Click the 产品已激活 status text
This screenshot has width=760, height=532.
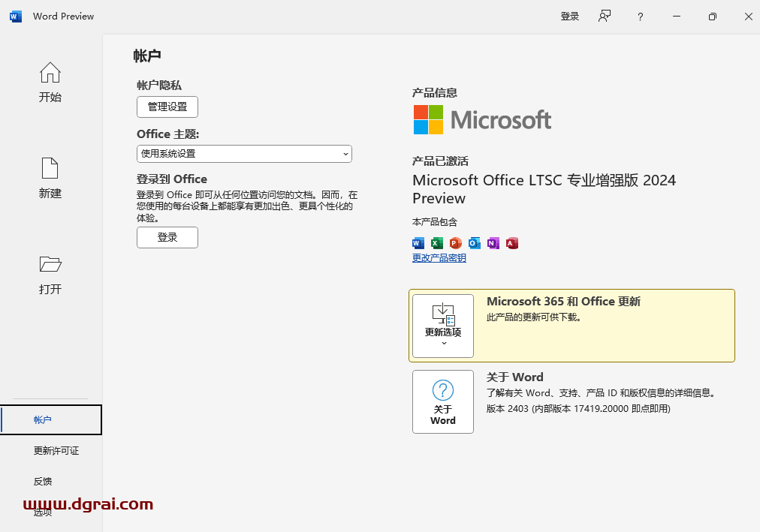click(x=440, y=161)
